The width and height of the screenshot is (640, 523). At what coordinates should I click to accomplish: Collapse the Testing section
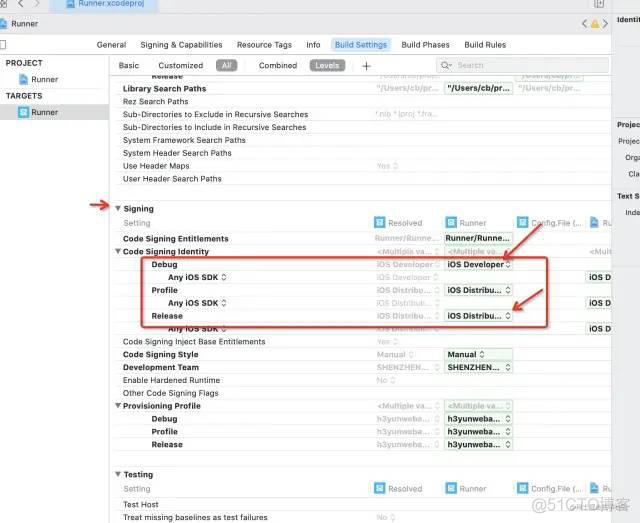[118, 474]
